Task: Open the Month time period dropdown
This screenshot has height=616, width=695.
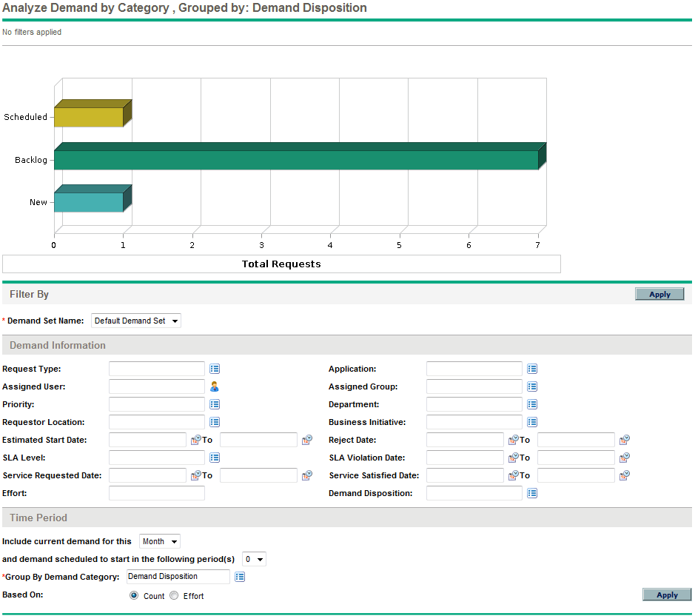Action: [x=160, y=541]
